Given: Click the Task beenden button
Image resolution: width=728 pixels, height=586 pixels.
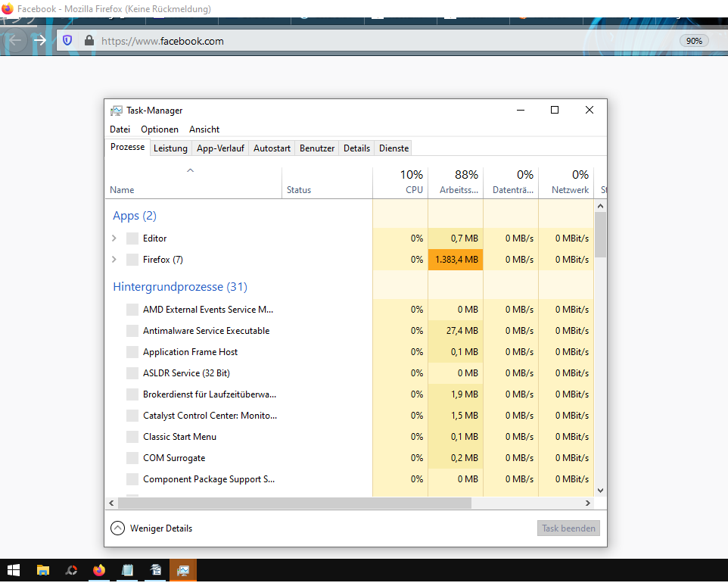Looking at the screenshot, I should click(x=568, y=528).
